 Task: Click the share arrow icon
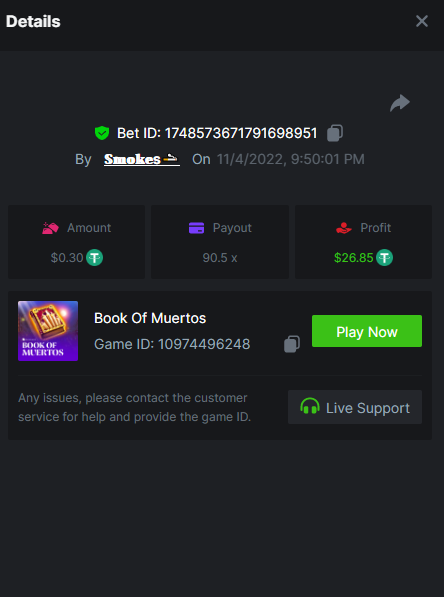coord(400,103)
